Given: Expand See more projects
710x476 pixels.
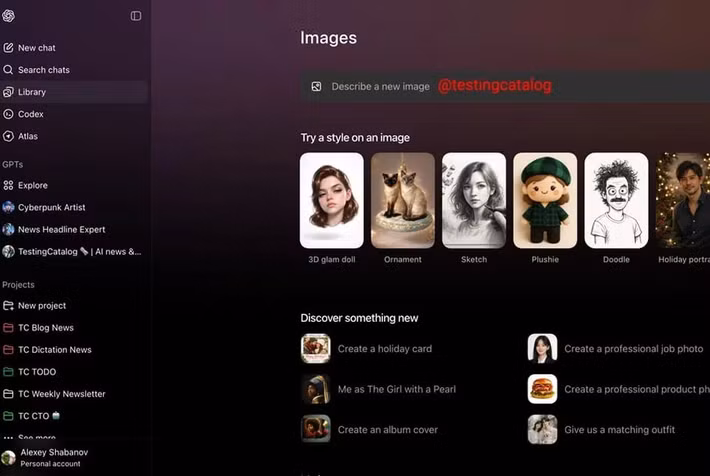Looking at the screenshot, I should pos(36,438).
